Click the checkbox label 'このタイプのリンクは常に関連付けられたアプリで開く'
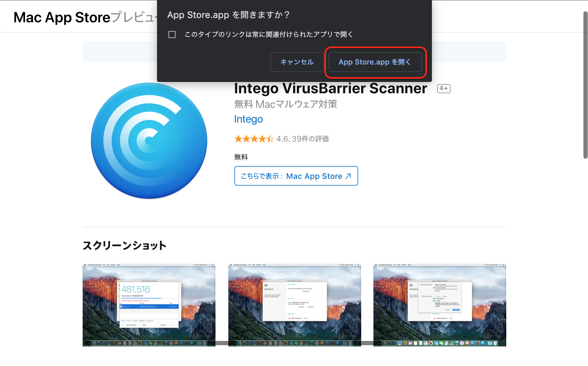The height and width of the screenshot is (366, 588). [x=269, y=35]
